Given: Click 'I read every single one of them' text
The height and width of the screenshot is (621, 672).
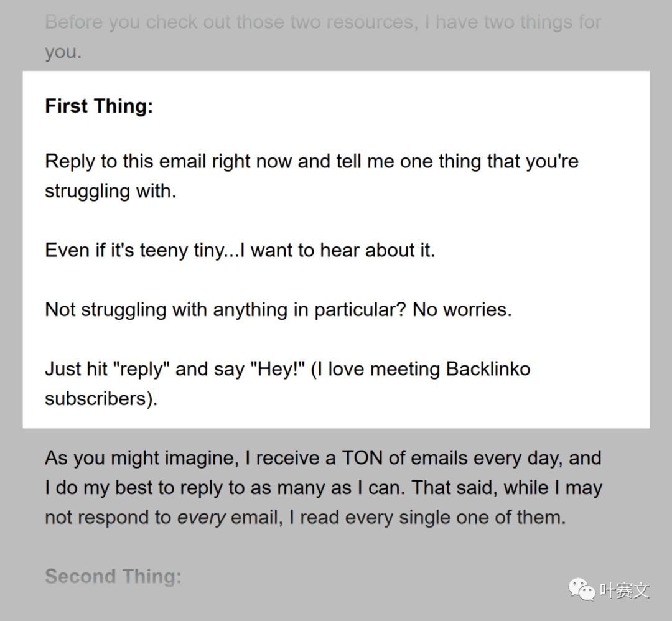Looking at the screenshot, I should click(x=427, y=518).
